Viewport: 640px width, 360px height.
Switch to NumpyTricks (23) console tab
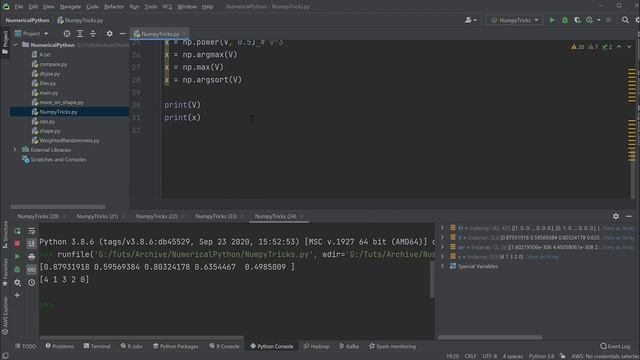click(x=216, y=216)
